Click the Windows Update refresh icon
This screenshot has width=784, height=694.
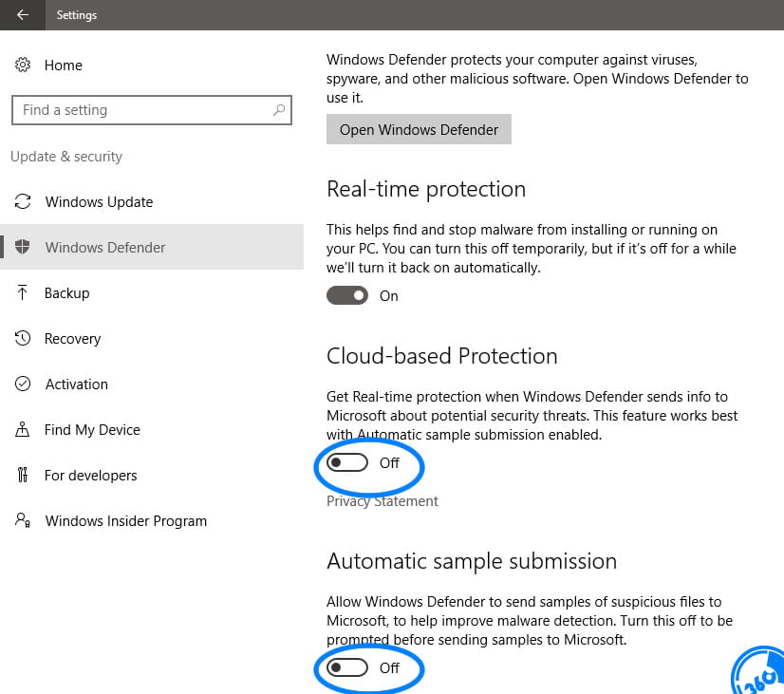click(23, 201)
